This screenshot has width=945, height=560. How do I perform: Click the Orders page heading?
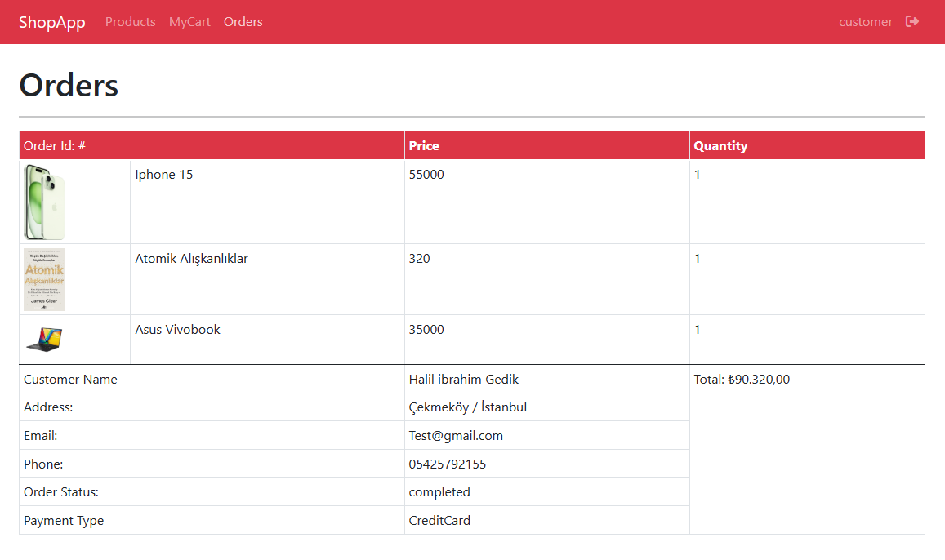[x=69, y=85]
